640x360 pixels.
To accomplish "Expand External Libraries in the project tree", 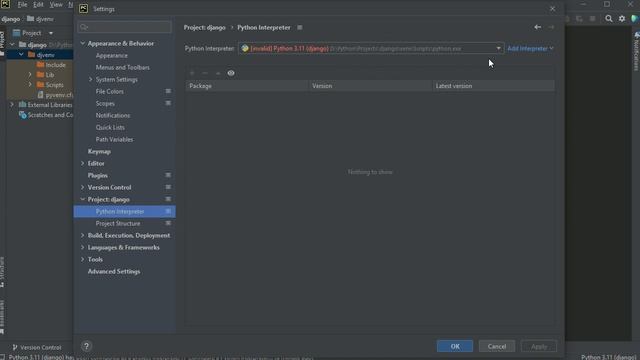I will coord(12,105).
